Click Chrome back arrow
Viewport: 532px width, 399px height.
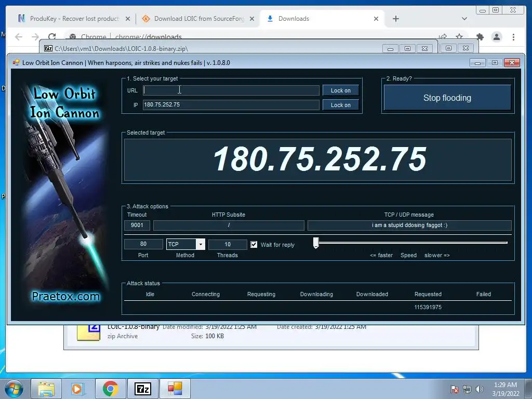[19, 37]
